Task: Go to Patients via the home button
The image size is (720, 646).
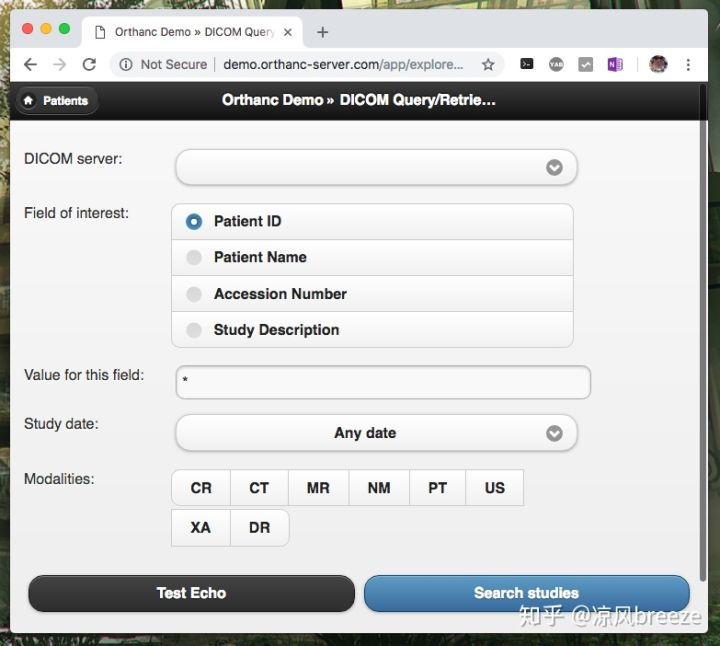Action: click(x=57, y=101)
